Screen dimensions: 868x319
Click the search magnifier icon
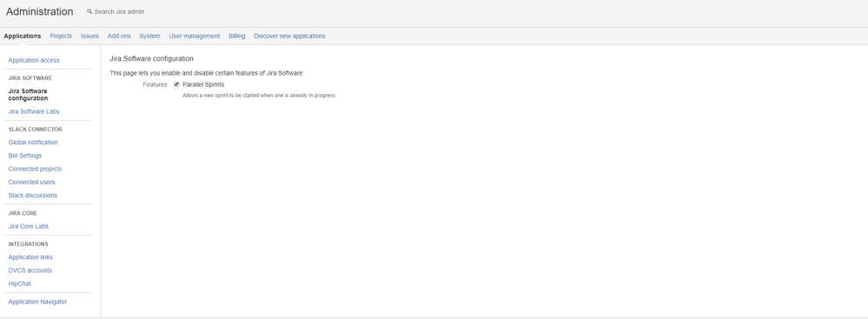(x=89, y=11)
